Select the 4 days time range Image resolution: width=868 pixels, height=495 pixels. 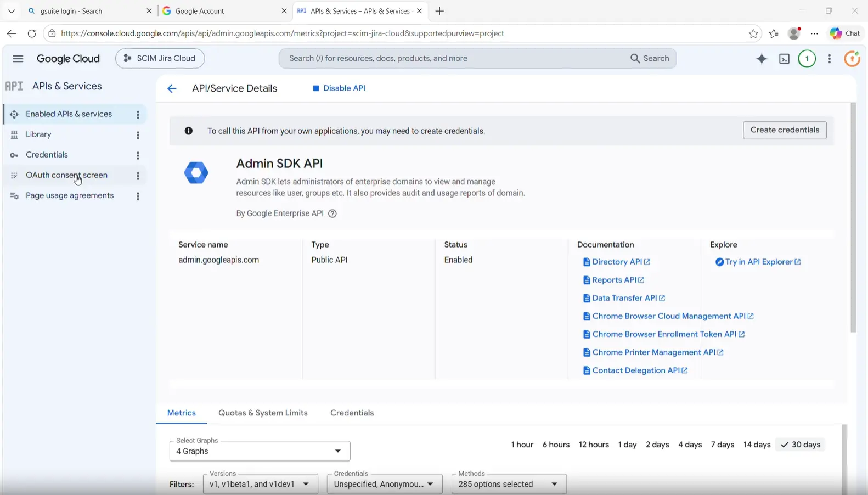(x=690, y=445)
